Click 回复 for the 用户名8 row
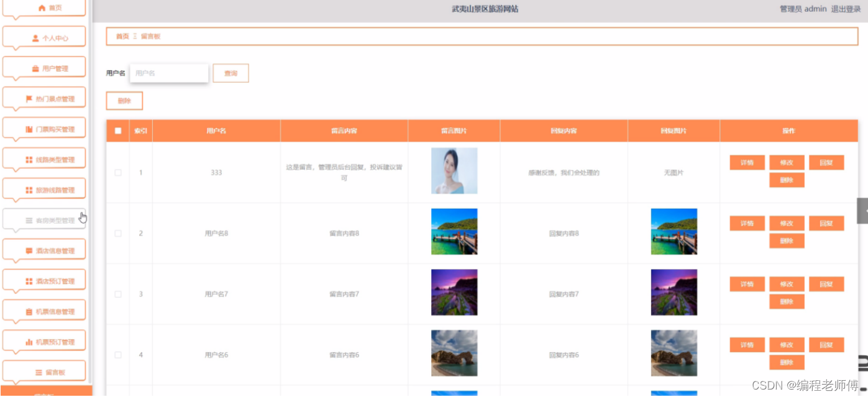The height and width of the screenshot is (397, 868). 826,224
